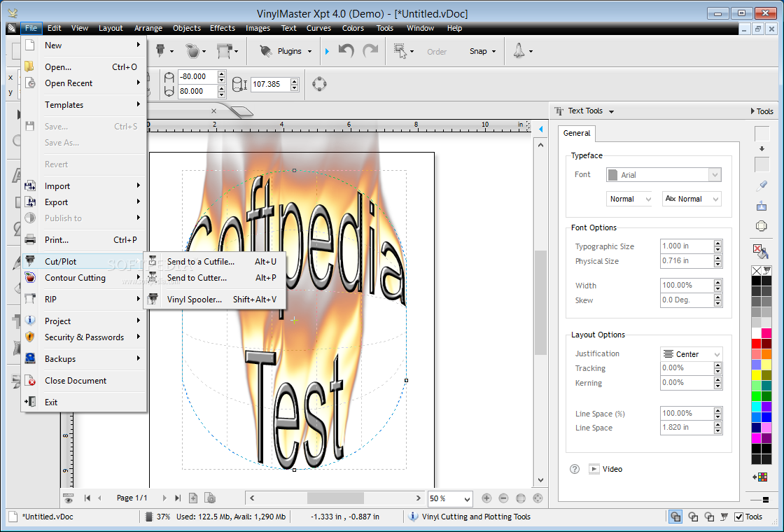
Task: Click the Undo arrow in the toolbar
Action: (346, 51)
